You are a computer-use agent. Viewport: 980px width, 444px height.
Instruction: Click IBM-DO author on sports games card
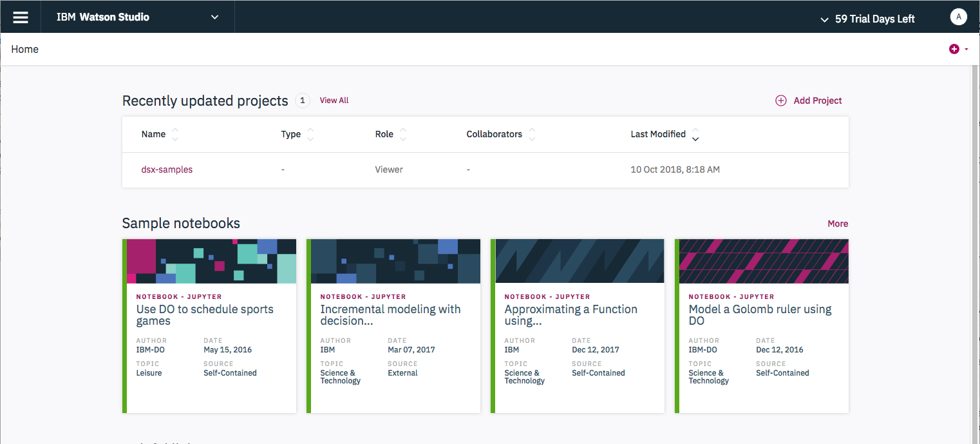click(151, 350)
